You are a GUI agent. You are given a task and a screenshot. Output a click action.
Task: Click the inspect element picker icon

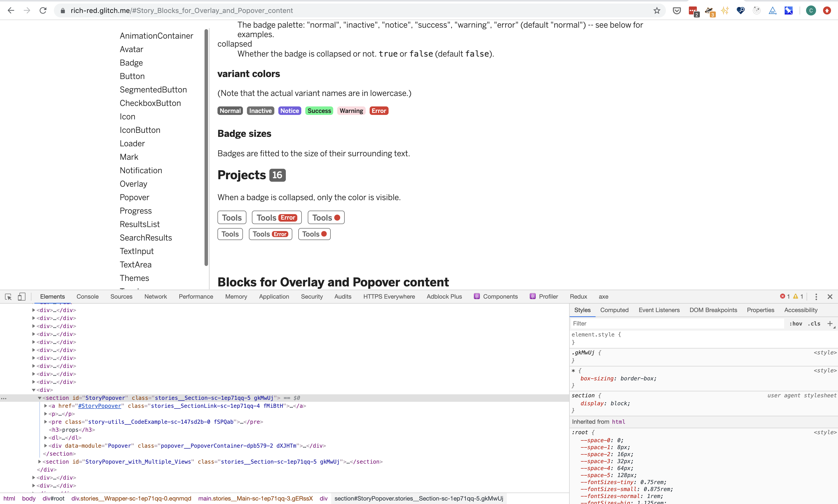click(x=8, y=296)
